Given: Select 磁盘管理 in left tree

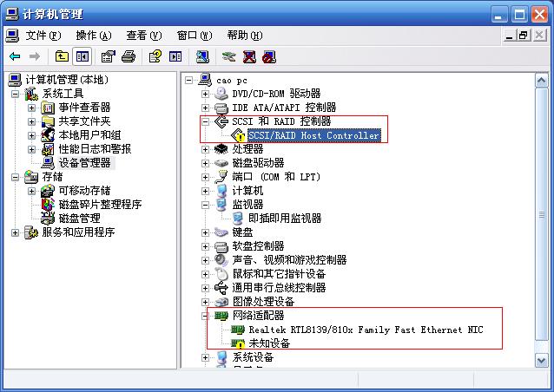Looking at the screenshot, I should (80, 219).
